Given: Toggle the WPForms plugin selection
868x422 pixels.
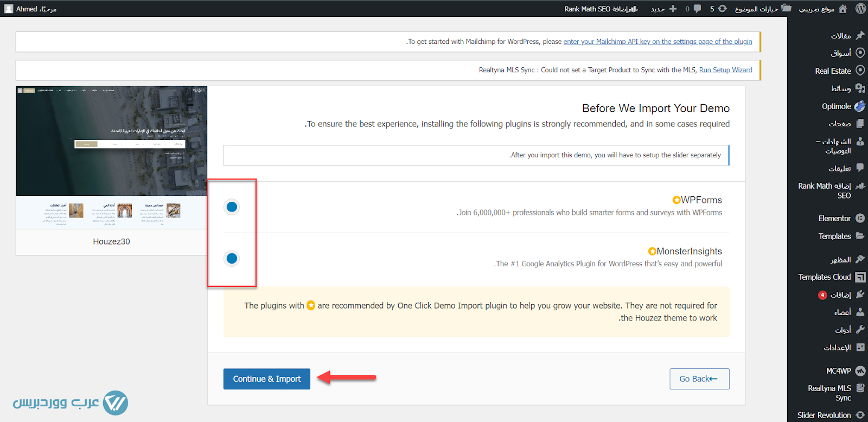Looking at the screenshot, I should tap(232, 207).
